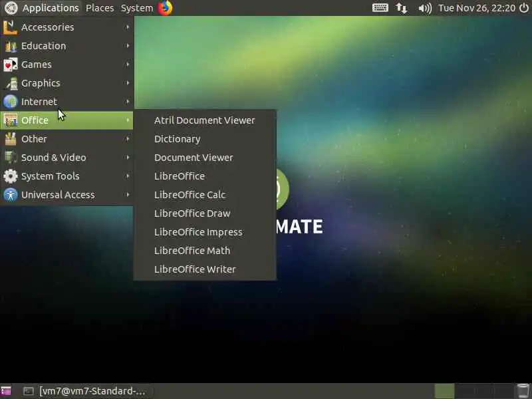Viewport: 532px width, 399px height.
Task: Click the Office category icon
Action: tap(10, 120)
